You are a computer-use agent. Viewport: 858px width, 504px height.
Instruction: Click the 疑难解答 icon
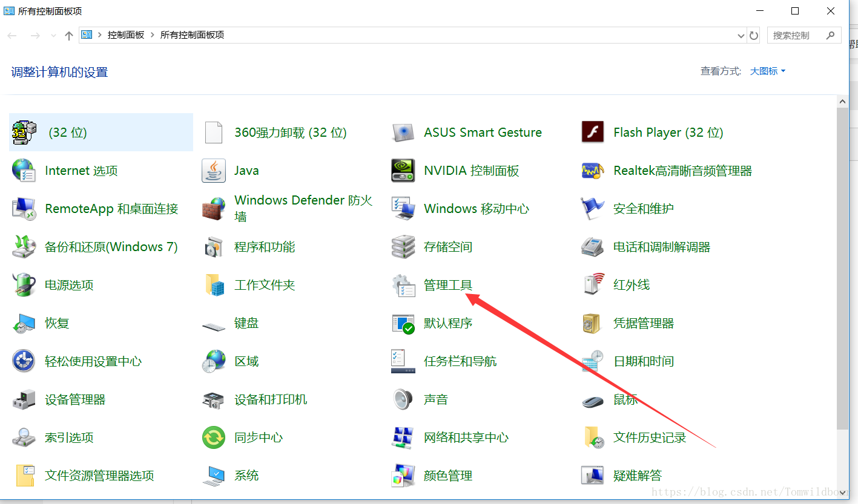(x=593, y=476)
